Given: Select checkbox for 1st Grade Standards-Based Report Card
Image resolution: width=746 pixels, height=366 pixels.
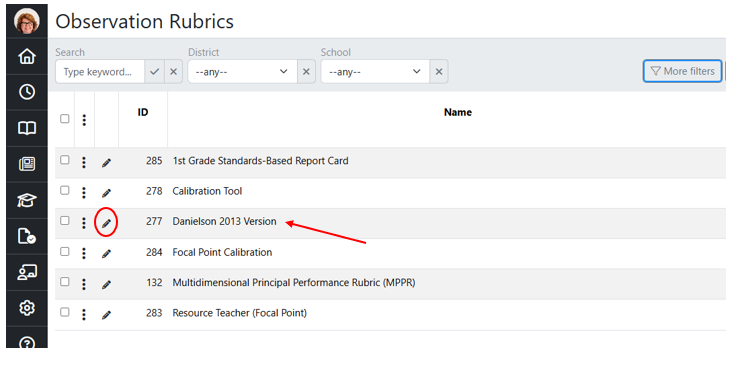Looking at the screenshot, I should point(65,160).
